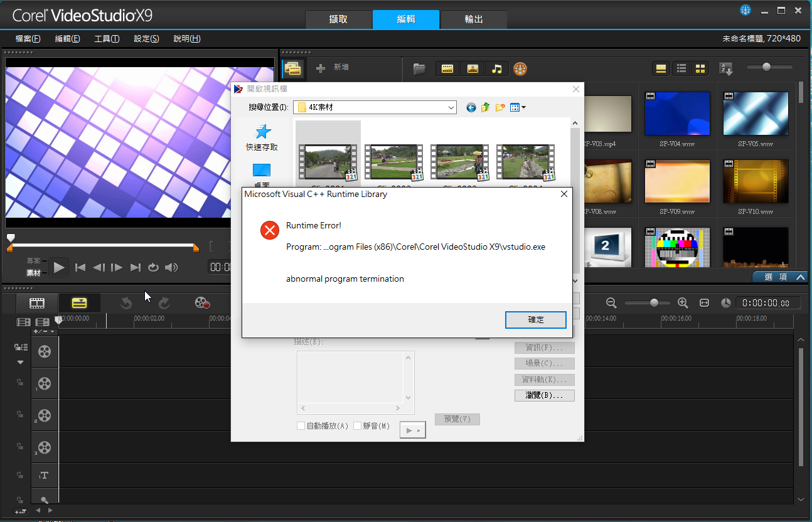Toggle repeat playback in the player

153,268
